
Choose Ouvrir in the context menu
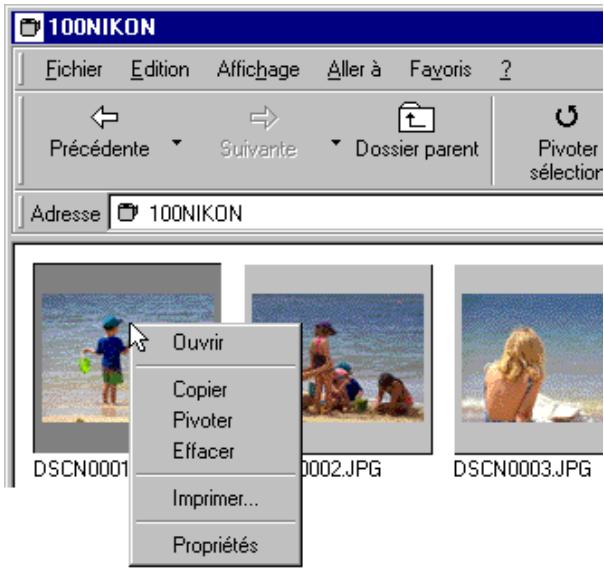[215, 342]
